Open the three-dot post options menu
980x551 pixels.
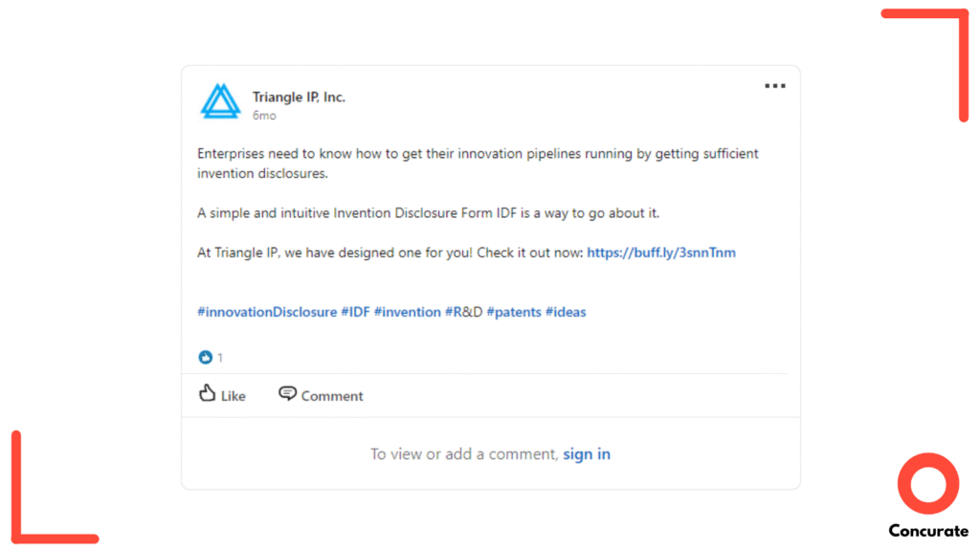(x=774, y=86)
